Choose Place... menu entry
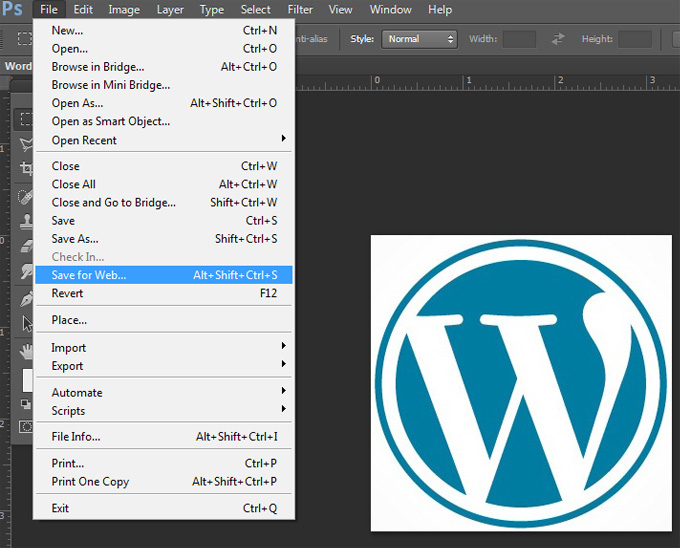The width and height of the screenshot is (680, 548). tap(164, 320)
